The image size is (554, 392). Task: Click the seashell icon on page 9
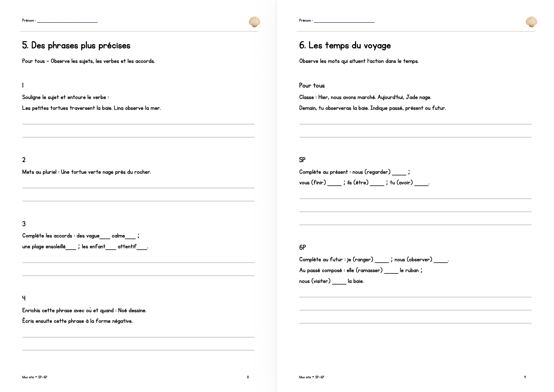pyautogui.click(x=531, y=22)
